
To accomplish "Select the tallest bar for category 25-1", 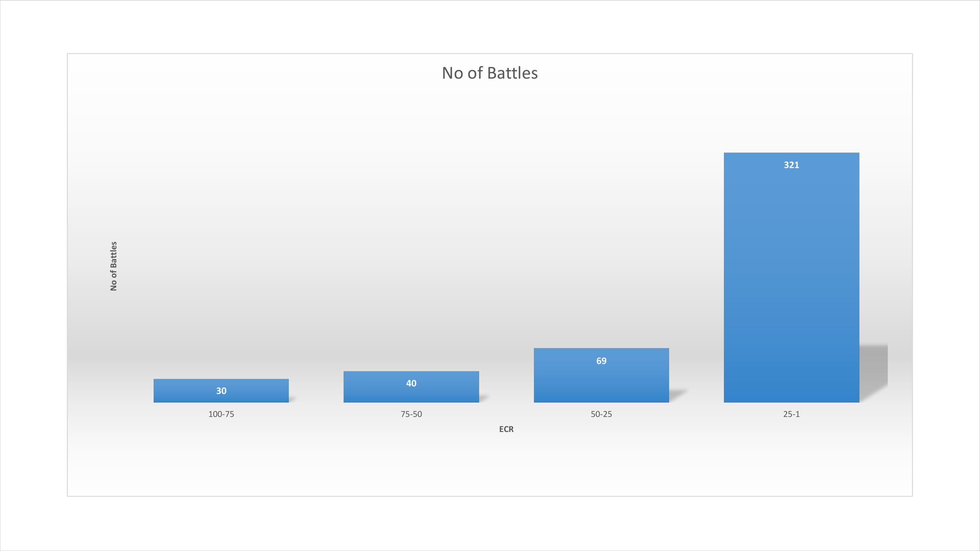I will click(x=792, y=278).
